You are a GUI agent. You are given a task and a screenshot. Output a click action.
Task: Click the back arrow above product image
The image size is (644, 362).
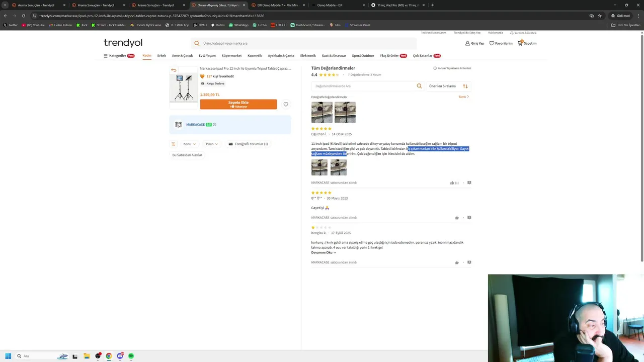tap(174, 70)
